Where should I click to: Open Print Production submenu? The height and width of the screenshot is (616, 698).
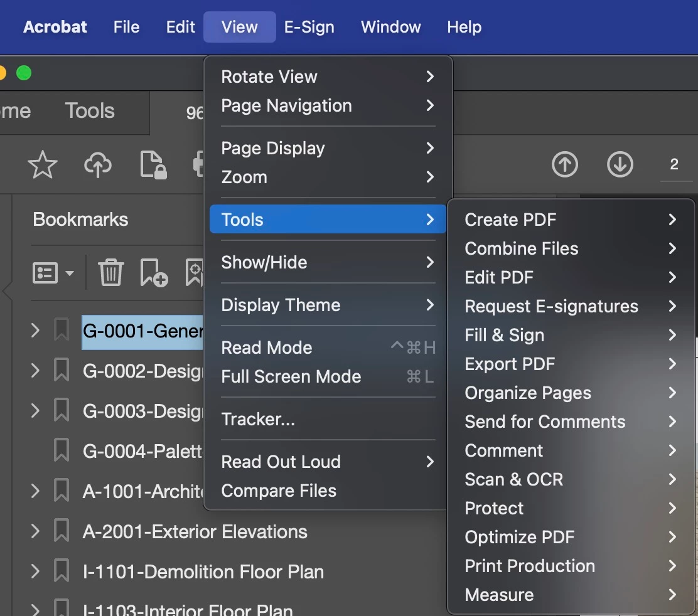(571, 566)
